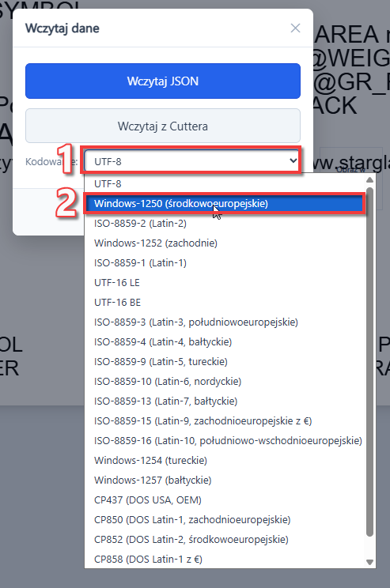This screenshot has width=390, height=588.
Task: Pick Windows-1252 (zachodnie) encoding
Action: [225, 243]
